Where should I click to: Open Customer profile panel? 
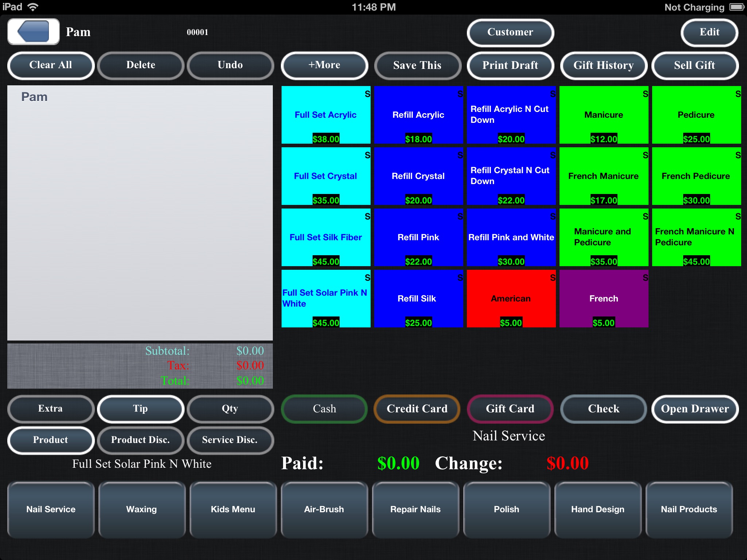(x=510, y=32)
